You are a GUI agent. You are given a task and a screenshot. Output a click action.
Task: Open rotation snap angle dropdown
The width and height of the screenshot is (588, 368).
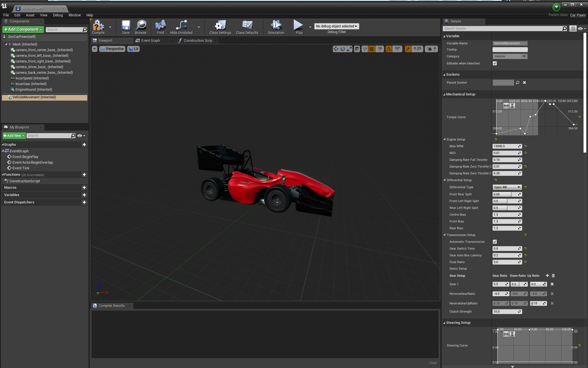[397, 49]
